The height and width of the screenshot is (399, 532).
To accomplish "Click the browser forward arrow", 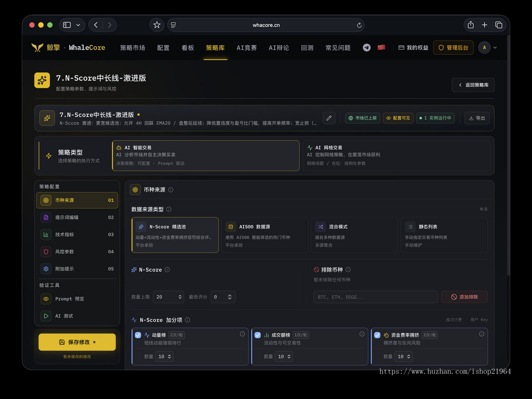I will coord(110,25).
